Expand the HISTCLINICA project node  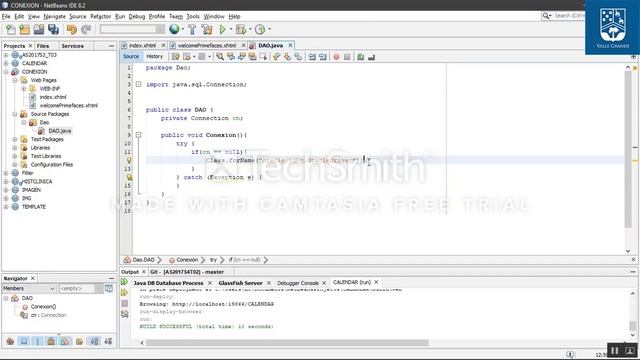(6, 181)
